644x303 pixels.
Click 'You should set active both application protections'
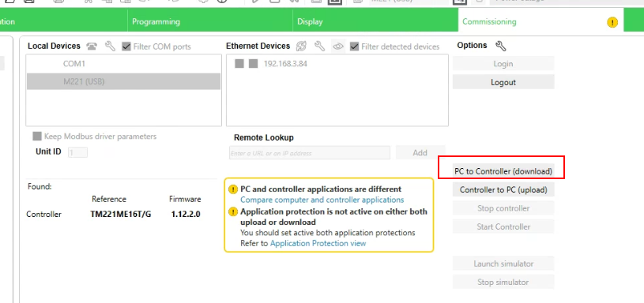[x=328, y=233]
